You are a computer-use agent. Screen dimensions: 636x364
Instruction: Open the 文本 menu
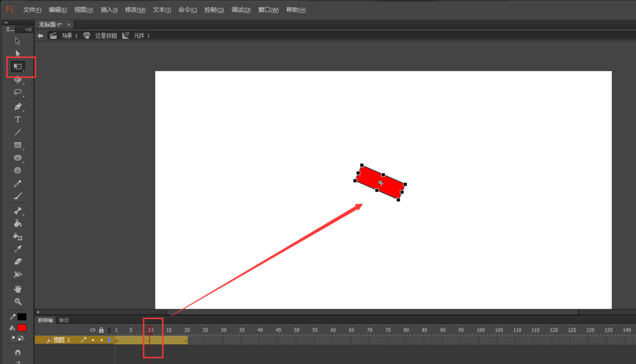pos(162,10)
